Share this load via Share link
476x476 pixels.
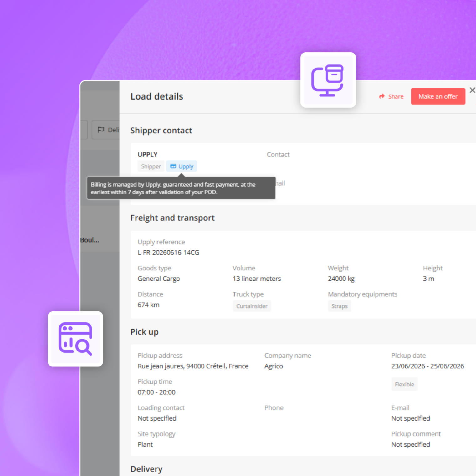coord(391,96)
